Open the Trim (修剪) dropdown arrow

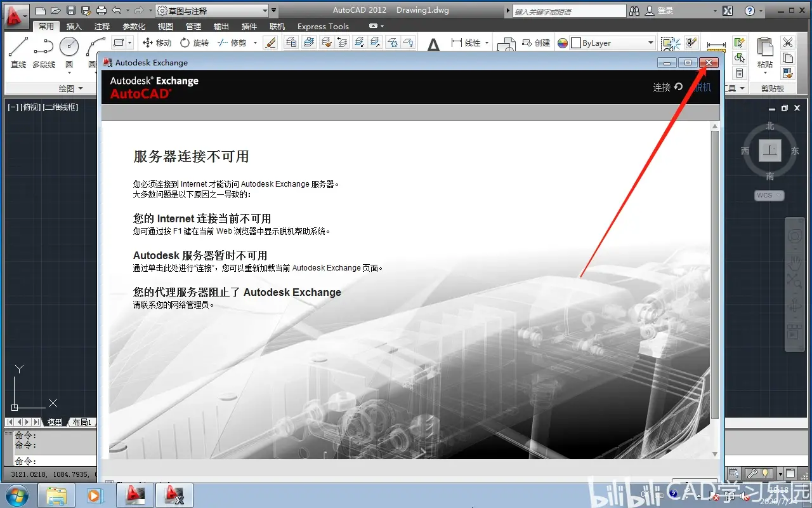click(256, 43)
